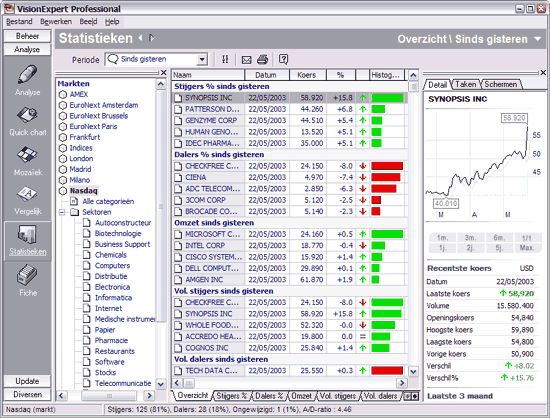Open the Analyse sidebar tool
This screenshot has width=550, height=418.
pyautogui.click(x=27, y=81)
